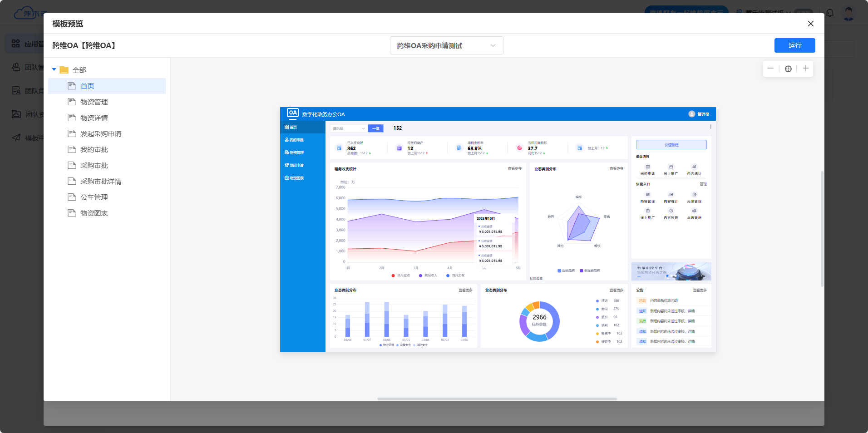Select 采购审批详情 in the tree
868x433 pixels.
101,182
